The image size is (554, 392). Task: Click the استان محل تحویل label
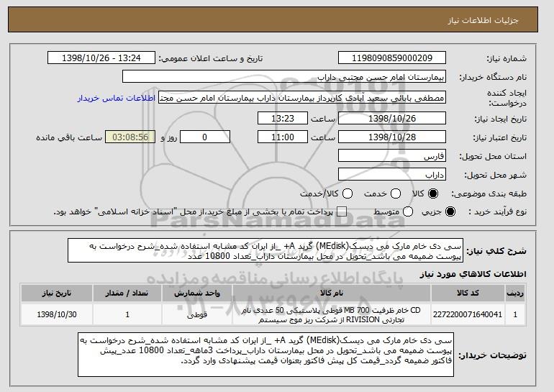[x=493, y=156]
